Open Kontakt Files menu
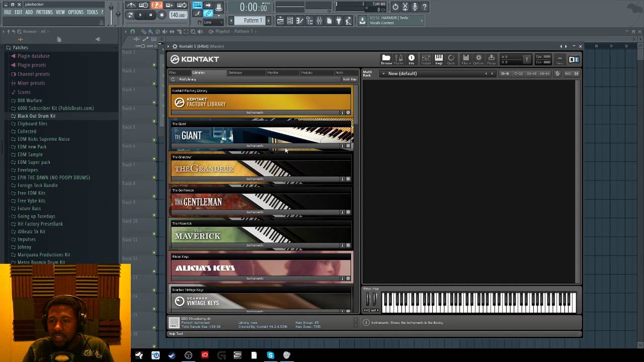This screenshot has height=362, width=644. tap(466, 60)
